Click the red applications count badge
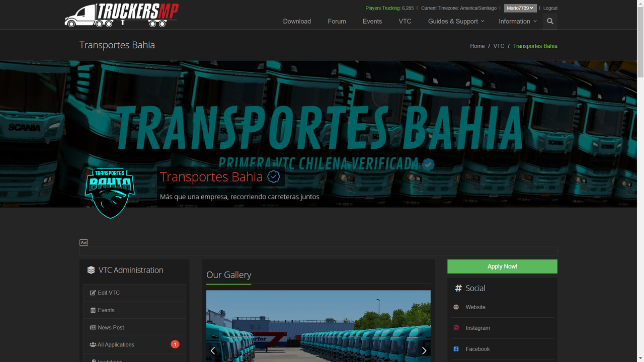The height and width of the screenshot is (362, 644). click(x=175, y=344)
